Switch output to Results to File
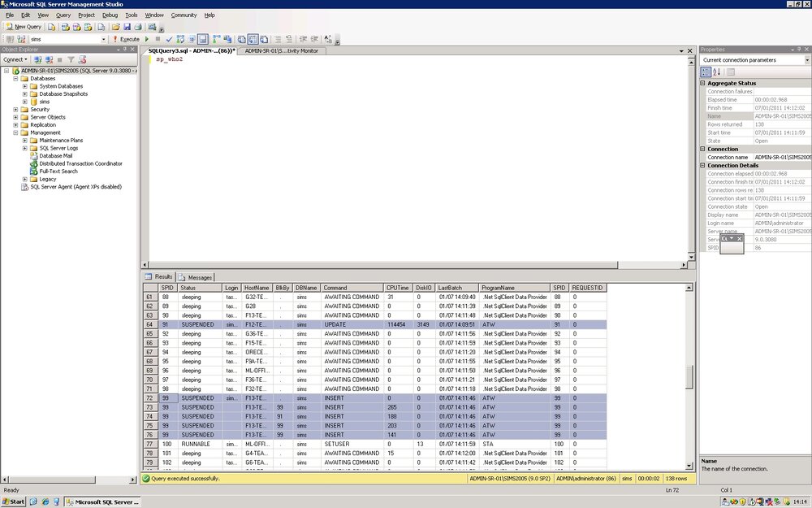 click(264, 39)
